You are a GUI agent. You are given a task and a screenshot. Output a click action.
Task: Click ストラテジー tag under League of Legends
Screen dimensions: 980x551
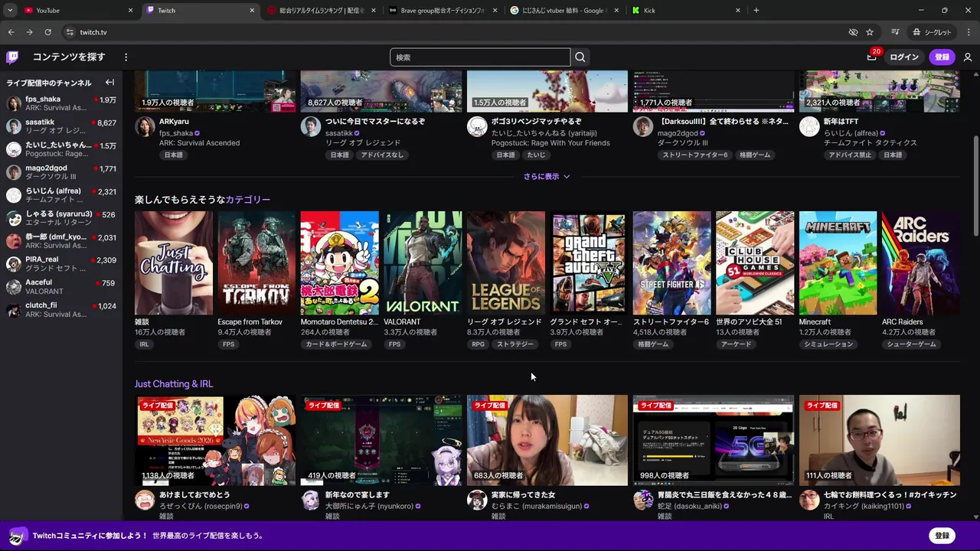[515, 344]
